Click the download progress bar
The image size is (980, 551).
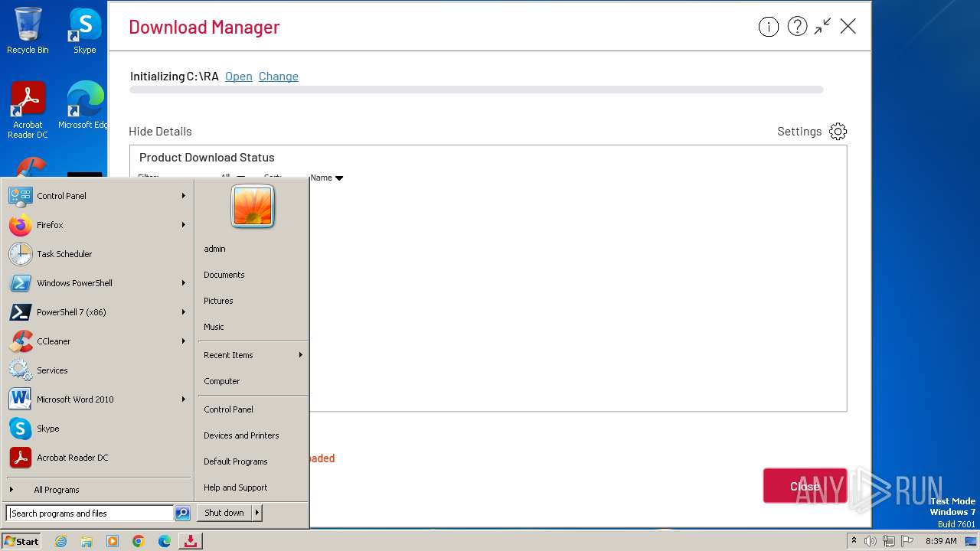point(476,90)
